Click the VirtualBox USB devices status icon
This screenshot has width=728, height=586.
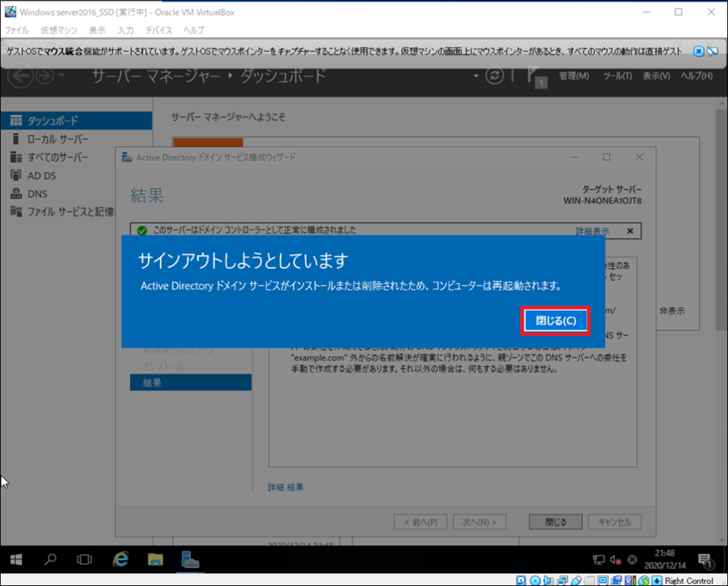click(576, 580)
